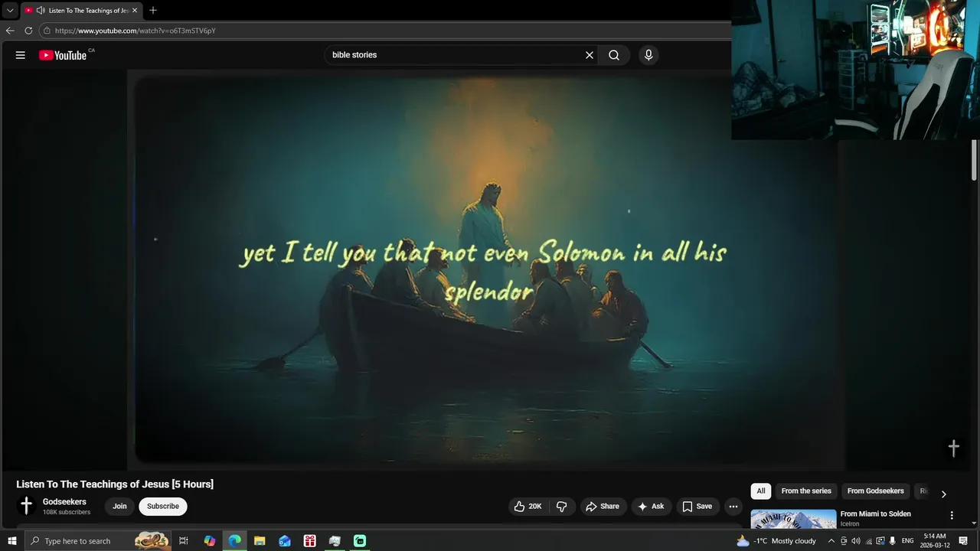Screen dimensions: 980x551
Task: Open the Windows notification center
Action: pos(964,541)
